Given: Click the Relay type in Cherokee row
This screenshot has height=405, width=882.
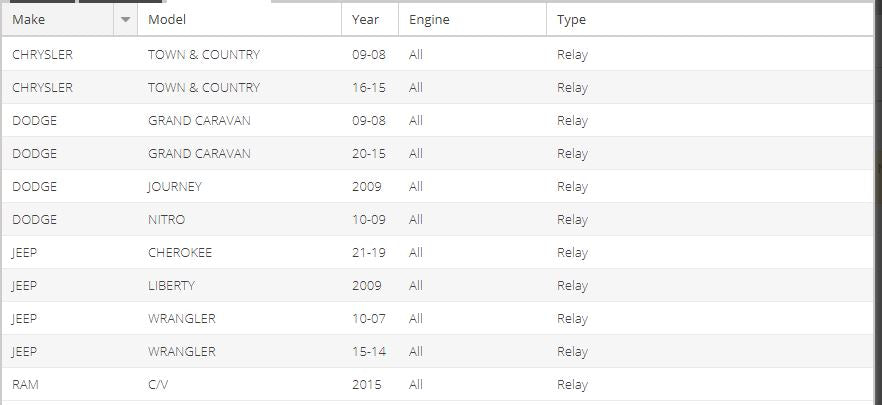Looking at the screenshot, I should coord(572,253).
